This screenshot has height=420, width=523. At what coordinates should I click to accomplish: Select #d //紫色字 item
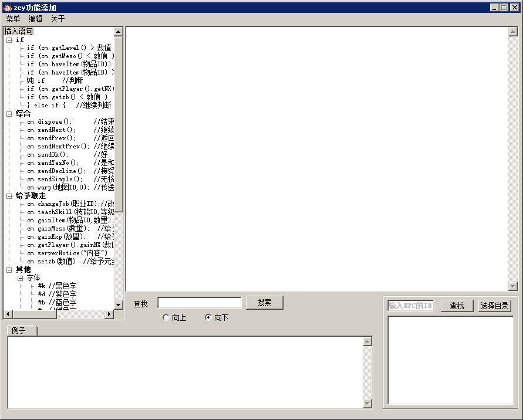[x=57, y=294]
